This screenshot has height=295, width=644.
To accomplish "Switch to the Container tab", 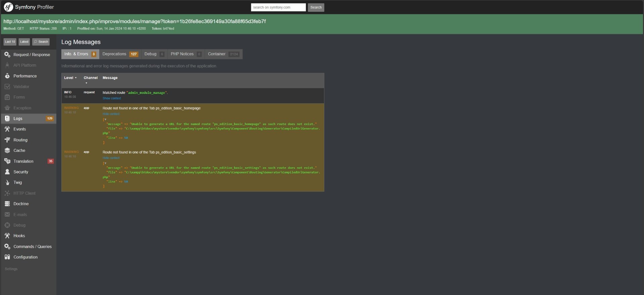I will [223, 54].
